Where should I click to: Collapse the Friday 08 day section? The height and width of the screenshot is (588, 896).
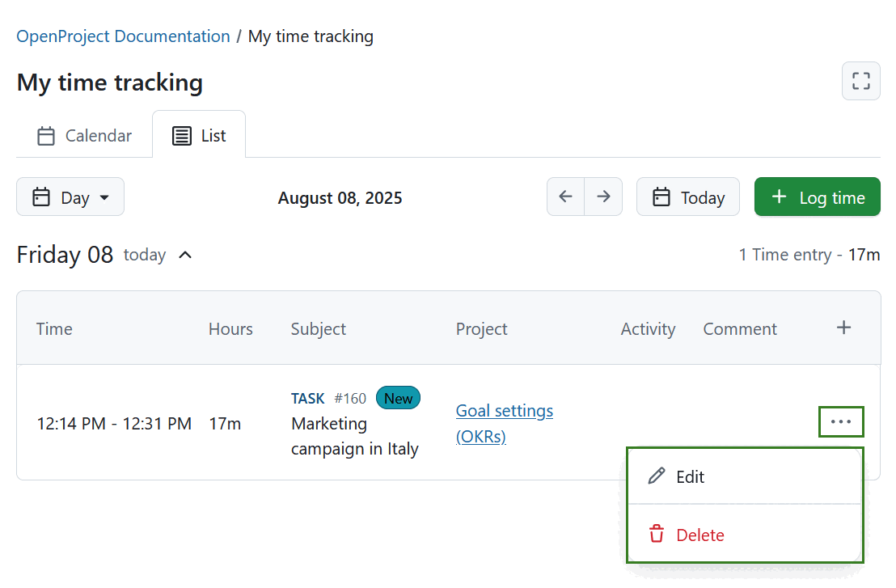point(185,255)
